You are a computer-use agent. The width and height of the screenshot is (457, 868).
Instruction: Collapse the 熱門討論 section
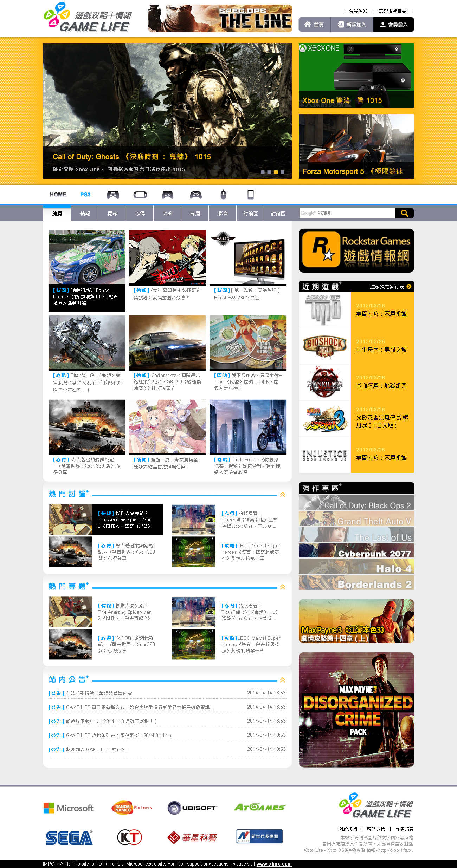coord(282,495)
